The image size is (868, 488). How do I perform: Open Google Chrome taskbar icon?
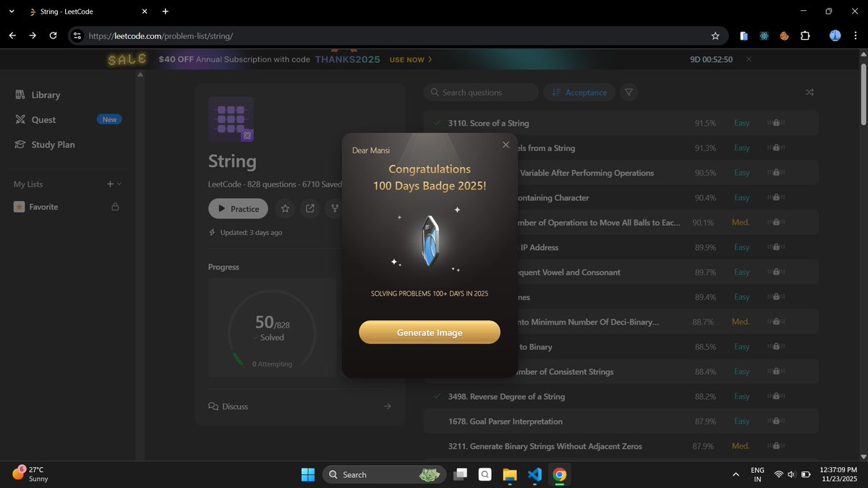tap(559, 474)
